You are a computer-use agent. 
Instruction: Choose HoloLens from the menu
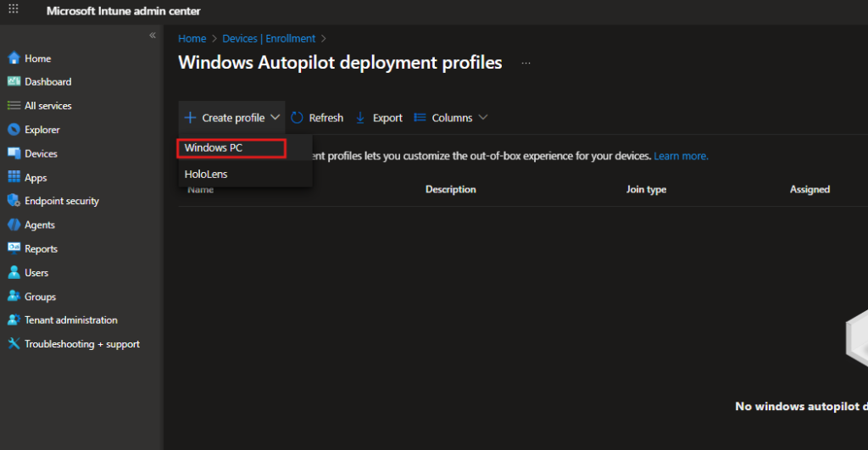pos(206,174)
